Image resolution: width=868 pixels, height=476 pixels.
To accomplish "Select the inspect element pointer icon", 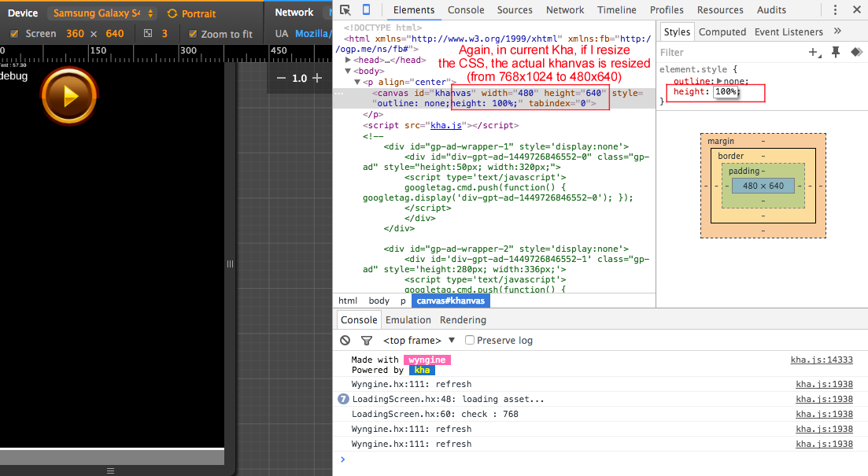I will pos(345,10).
